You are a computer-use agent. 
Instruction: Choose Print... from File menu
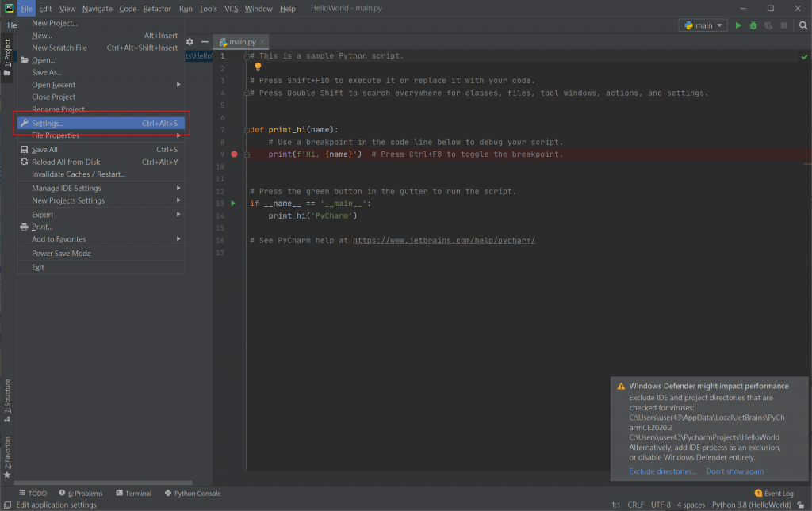coord(101,227)
